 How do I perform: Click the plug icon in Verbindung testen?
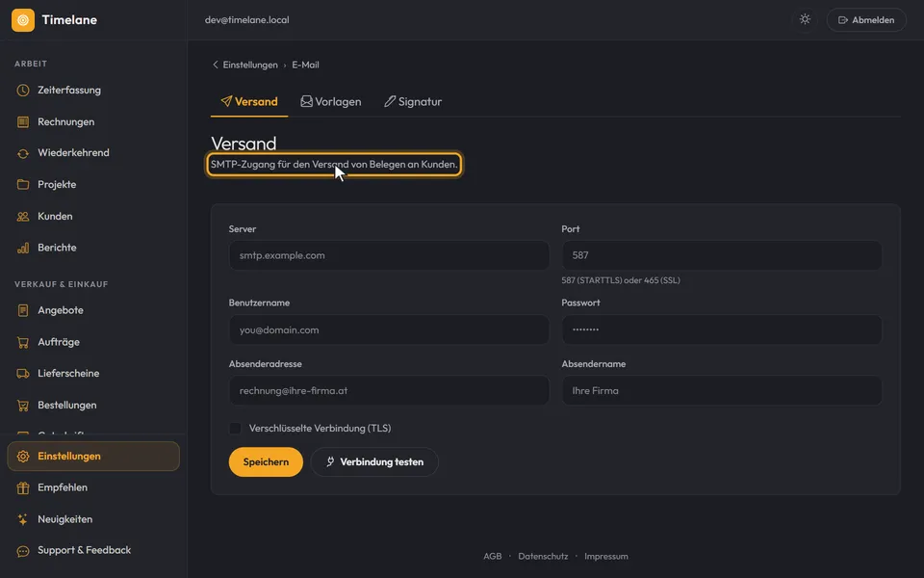pos(330,461)
